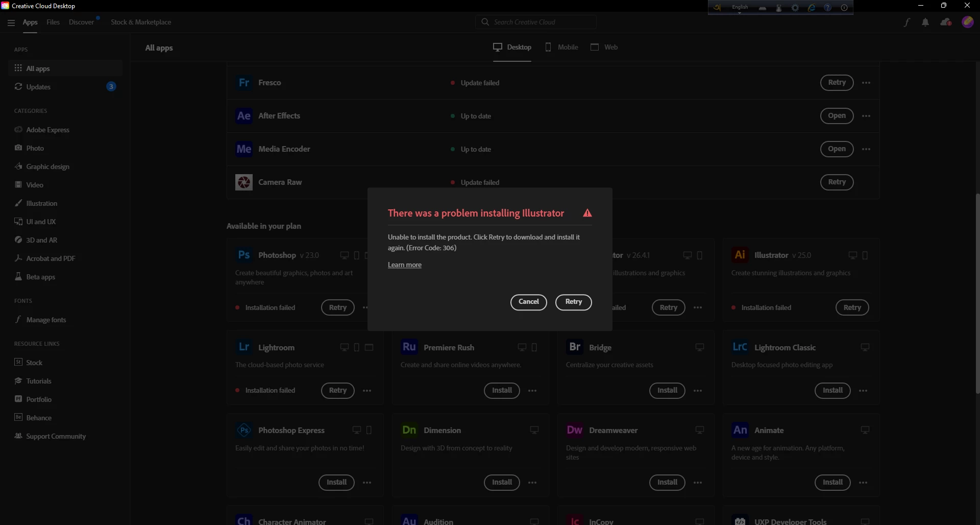The width and height of the screenshot is (980, 525).
Task: Switch to the Files tab
Action: (53, 22)
